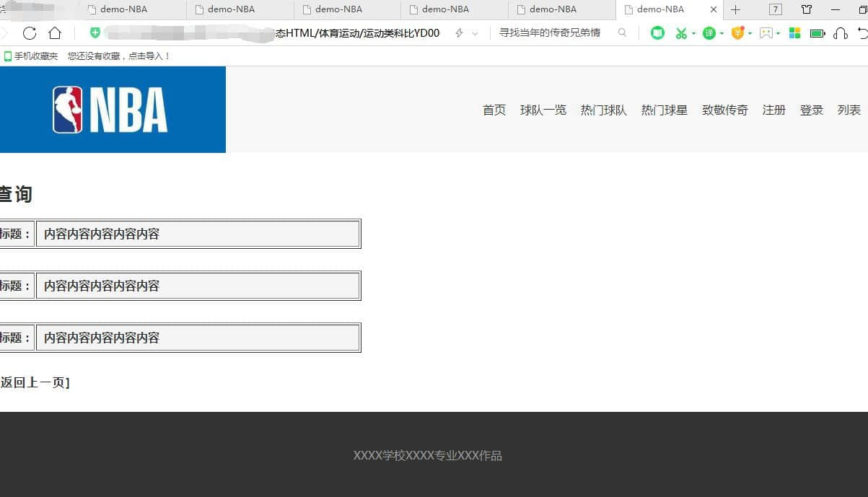Click the scissors screenshot icon
The width and height of the screenshot is (868, 497).
(x=680, y=33)
